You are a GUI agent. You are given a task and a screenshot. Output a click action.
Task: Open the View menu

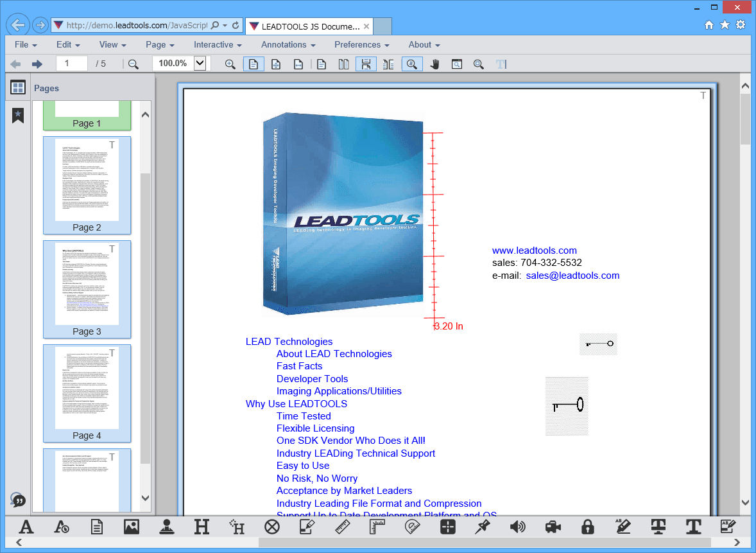tap(113, 44)
